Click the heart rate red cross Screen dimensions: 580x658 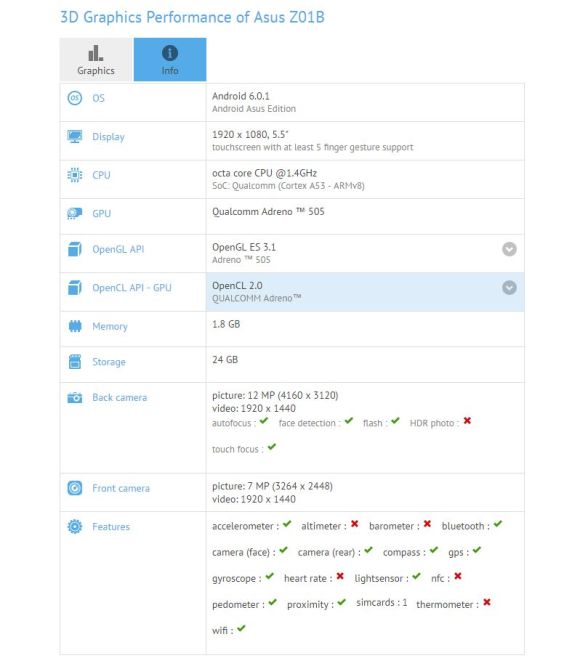point(340,576)
